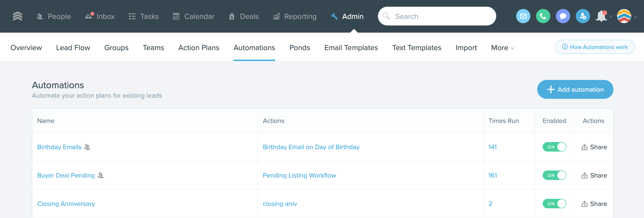
Task: Open the email compose icon in header
Action: [523, 16]
